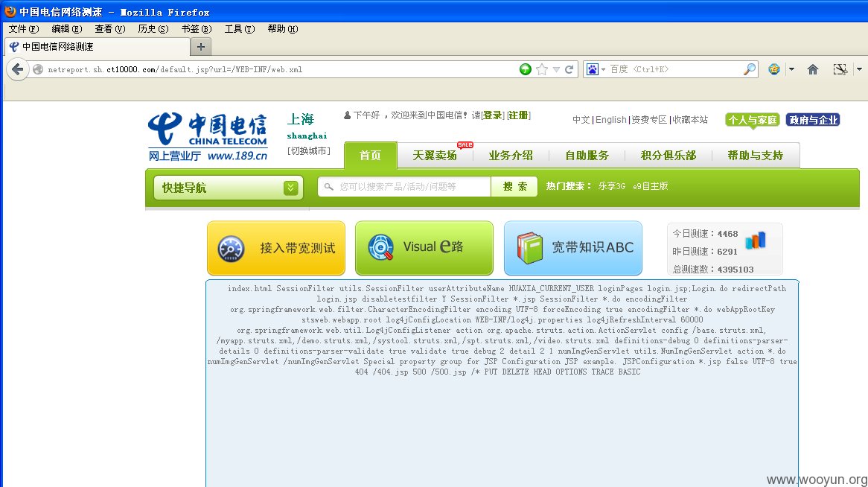Select the 中国电信网络测速 browser tab

98,46
